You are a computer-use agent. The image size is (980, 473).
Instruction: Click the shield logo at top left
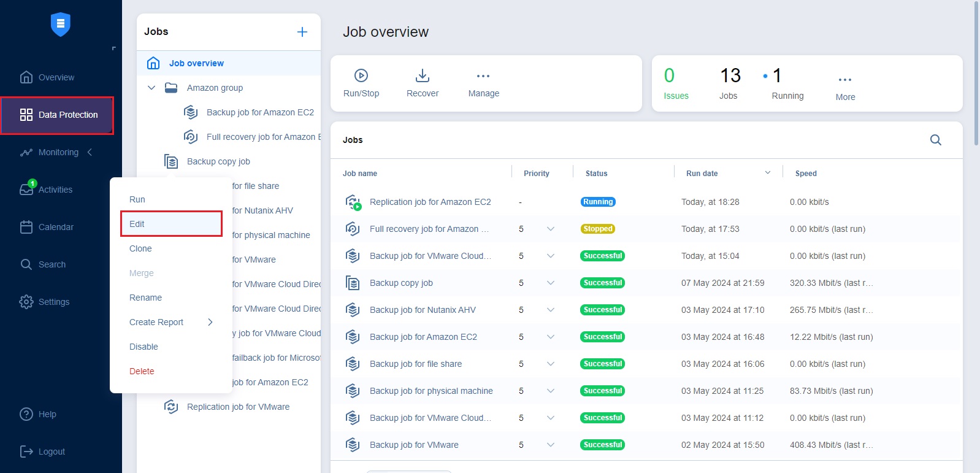click(x=60, y=25)
